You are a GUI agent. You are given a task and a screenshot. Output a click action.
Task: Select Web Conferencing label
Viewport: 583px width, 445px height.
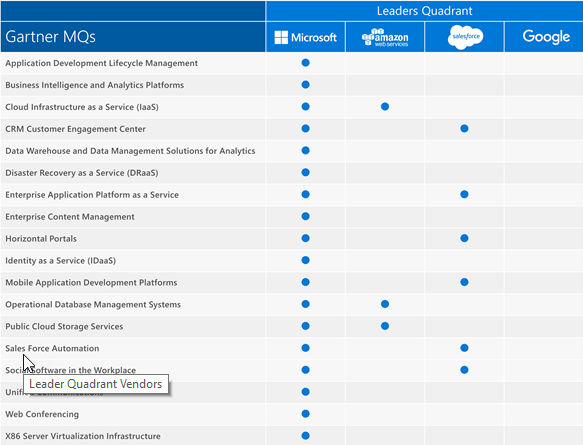pos(42,414)
